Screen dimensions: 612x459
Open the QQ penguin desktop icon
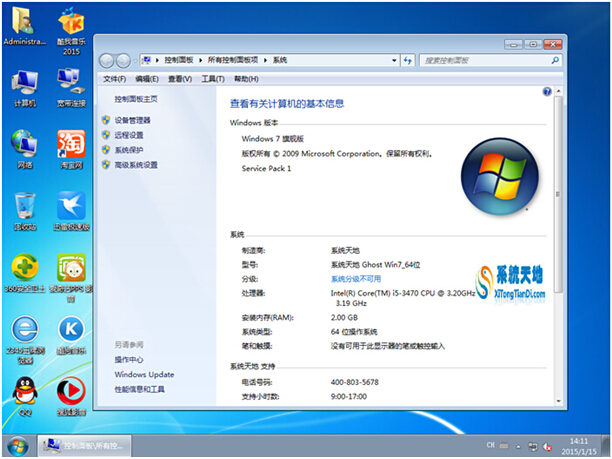point(25,391)
